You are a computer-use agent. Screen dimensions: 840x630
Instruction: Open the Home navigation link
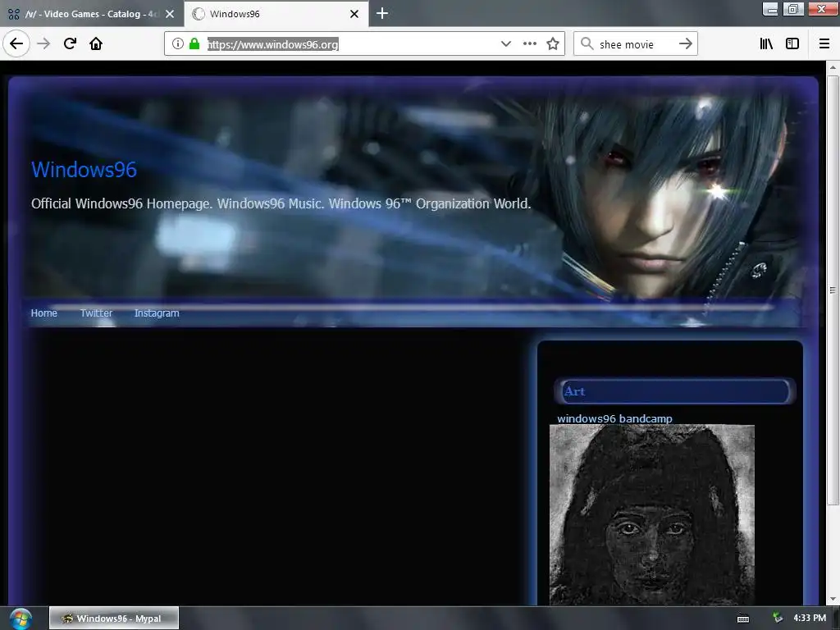(x=44, y=313)
